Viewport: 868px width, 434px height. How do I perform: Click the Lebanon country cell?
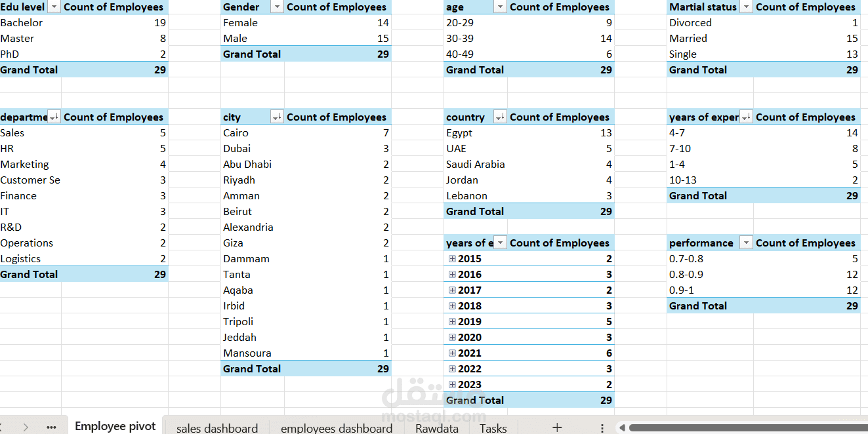point(466,196)
